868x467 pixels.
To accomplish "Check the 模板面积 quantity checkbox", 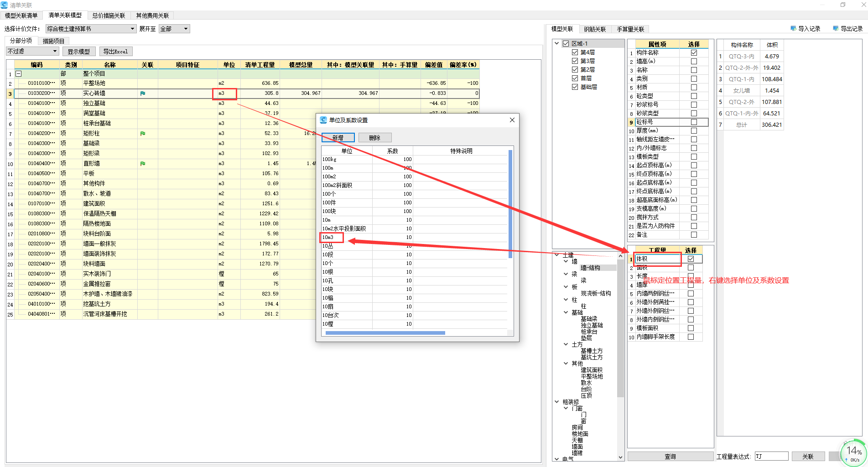I will coord(691,328).
